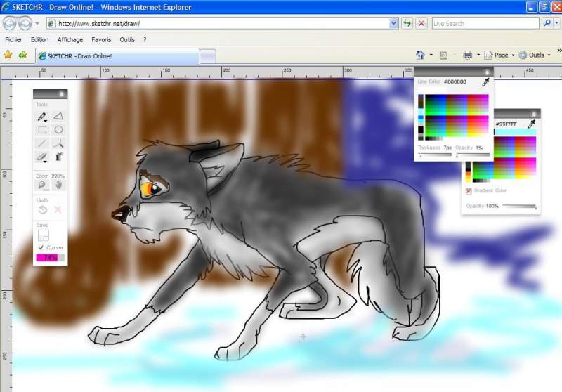The image size is (562, 392).
Task: Select the straight Line tool
Action: pyautogui.click(x=42, y=143)
